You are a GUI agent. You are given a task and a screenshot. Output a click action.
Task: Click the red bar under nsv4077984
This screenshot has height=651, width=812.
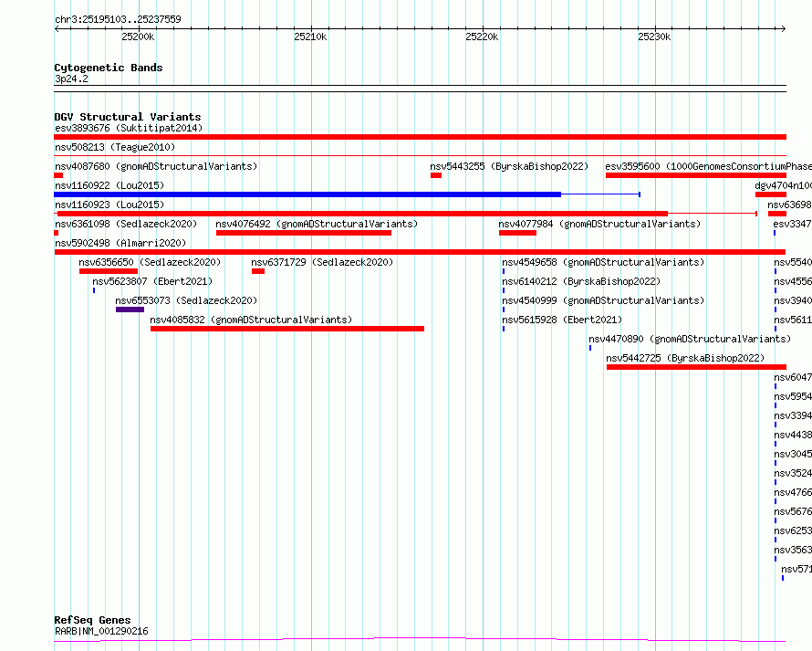pyautogui.click(x=517, y=233)
